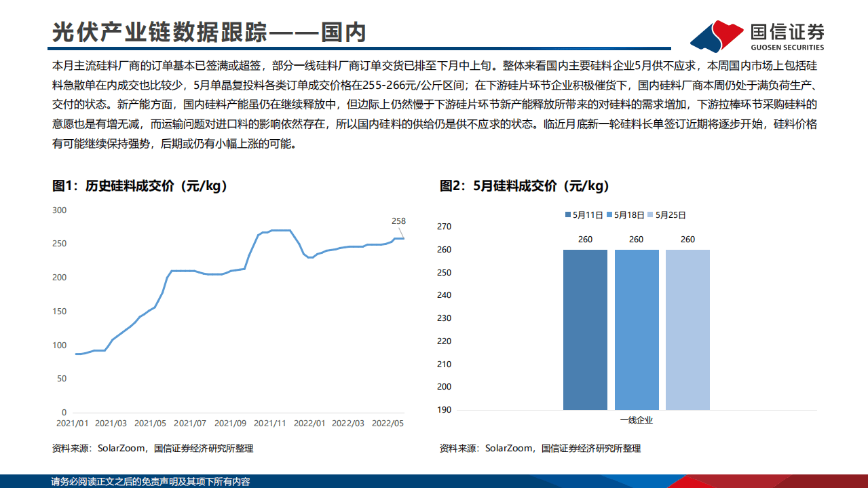Click the slide heading 光伏产业链数据跟踪——国内

point(210,30)
